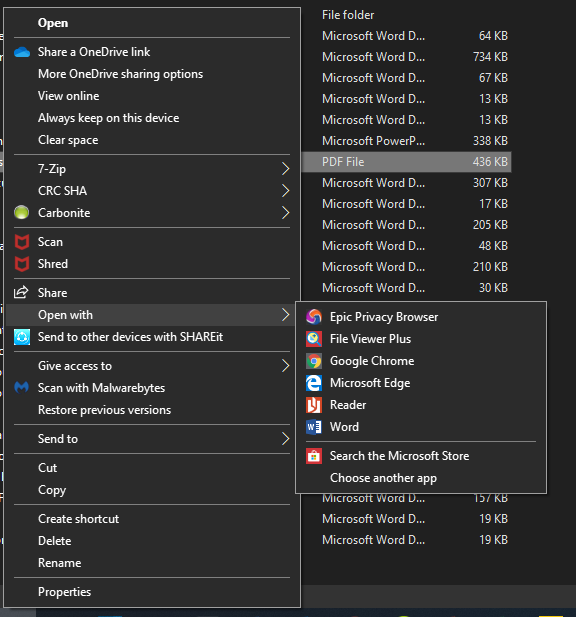Open the CRC SHA menu entry

152,191
